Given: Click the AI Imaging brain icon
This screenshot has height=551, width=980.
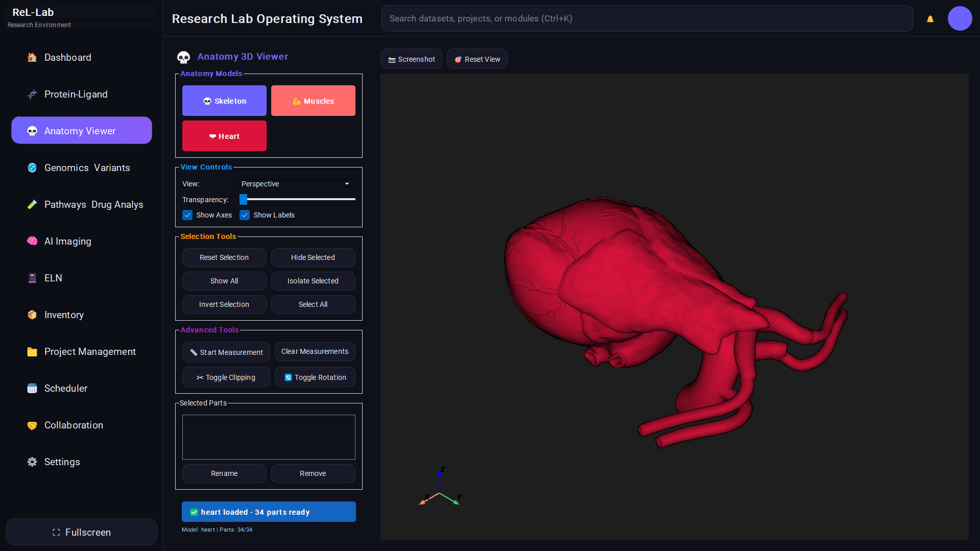Looking at the screenshot, I should pos(32,242).
